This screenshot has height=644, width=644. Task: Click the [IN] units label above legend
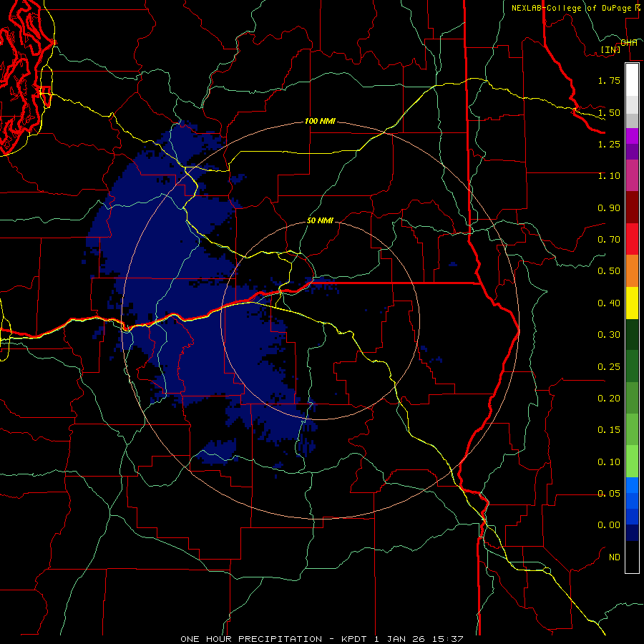tap(611, 49)
